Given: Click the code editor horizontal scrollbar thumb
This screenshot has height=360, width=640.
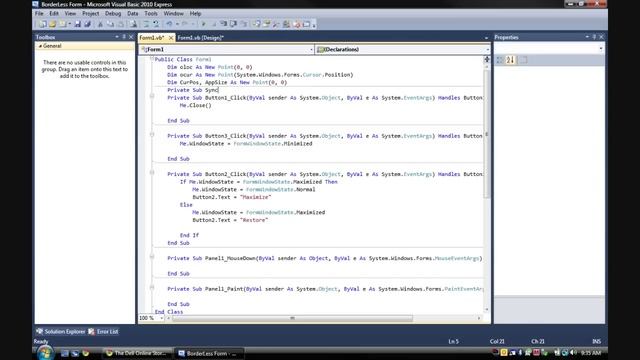Looking at the screenshot, I should point(292,318).
